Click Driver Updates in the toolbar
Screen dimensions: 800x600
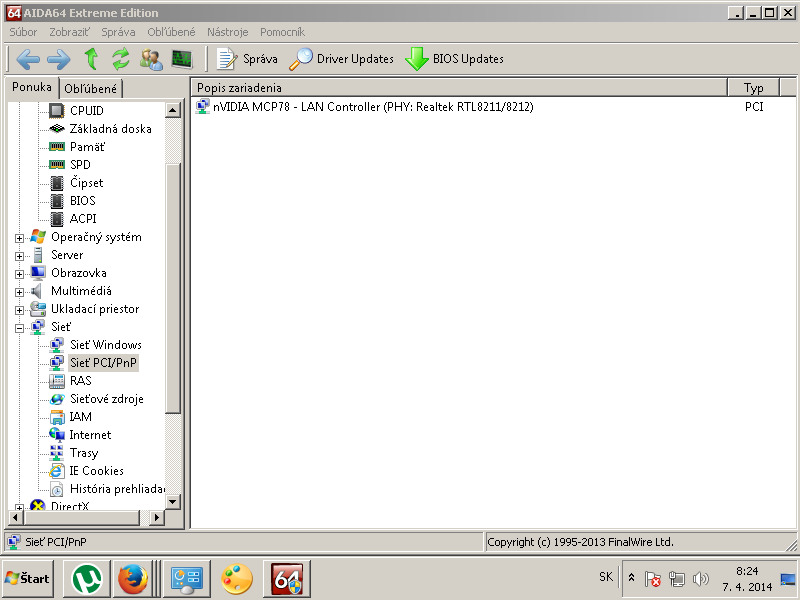coord(341,59)
